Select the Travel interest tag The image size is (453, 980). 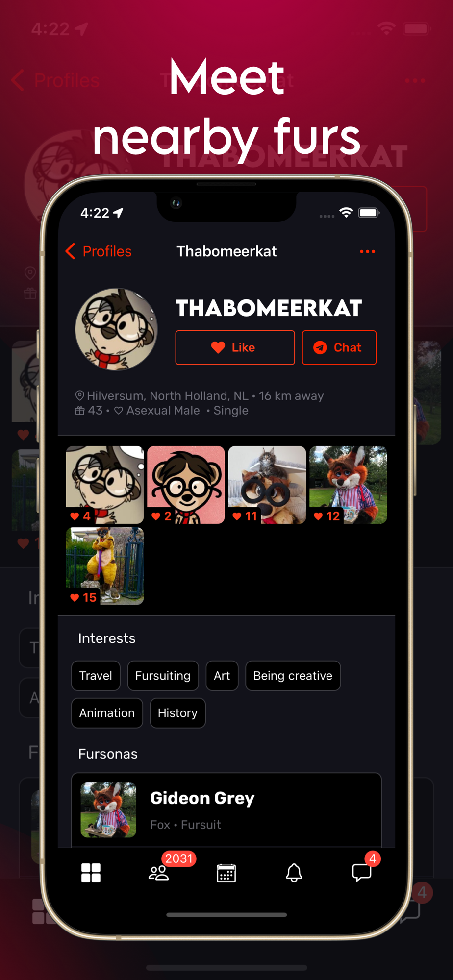tap(96, 676)
